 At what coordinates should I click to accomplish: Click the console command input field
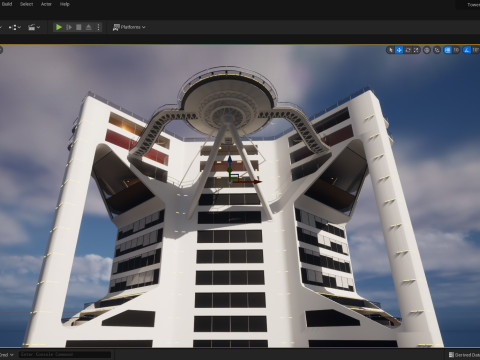coord(65,355)
